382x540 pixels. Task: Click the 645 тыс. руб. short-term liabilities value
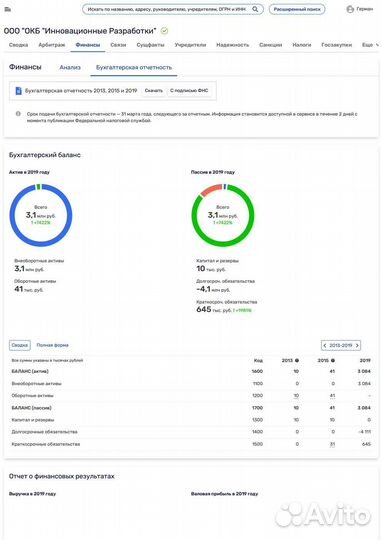(214, 310)
